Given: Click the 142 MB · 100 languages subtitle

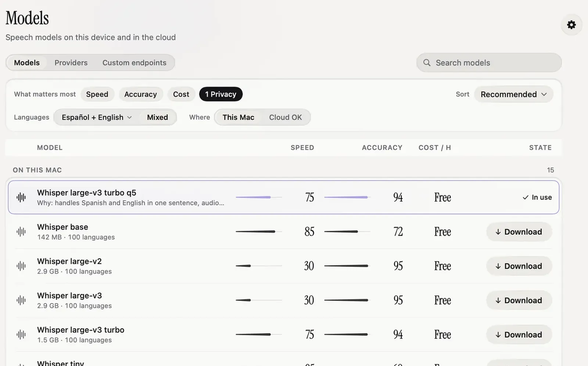Looking at the screenshot, I should (x=76, y=237).
